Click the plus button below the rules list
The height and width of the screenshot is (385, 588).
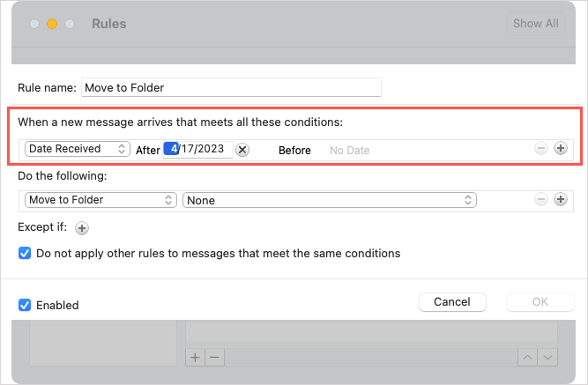196,357
